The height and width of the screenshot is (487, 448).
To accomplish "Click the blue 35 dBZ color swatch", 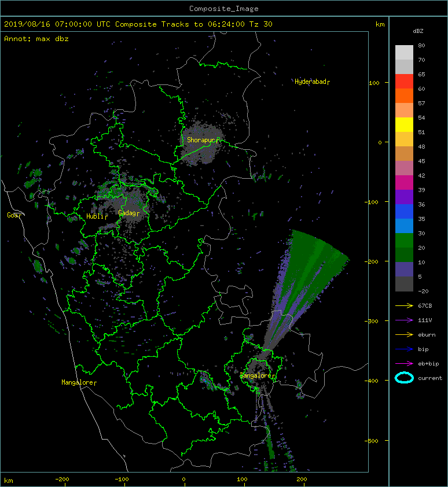I will click(x=404, y=212).
